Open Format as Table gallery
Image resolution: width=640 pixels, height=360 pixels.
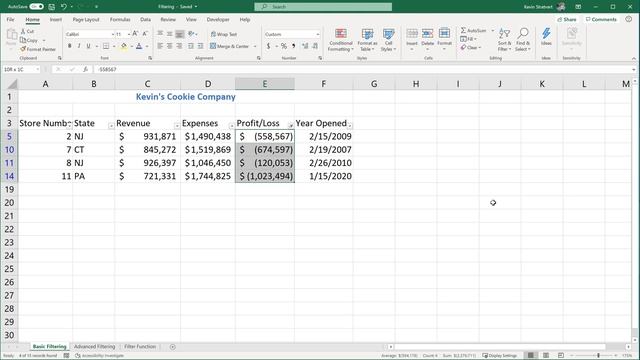click(367, 40)
